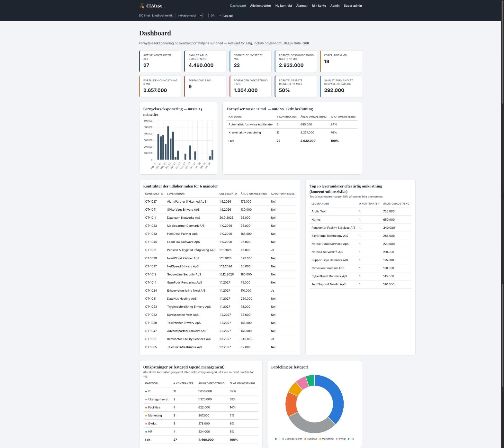The height and width of the screenshot is (448, 504).
Task: Open Alle kontrakter in the navigation
Action: [x=260, y=6]
